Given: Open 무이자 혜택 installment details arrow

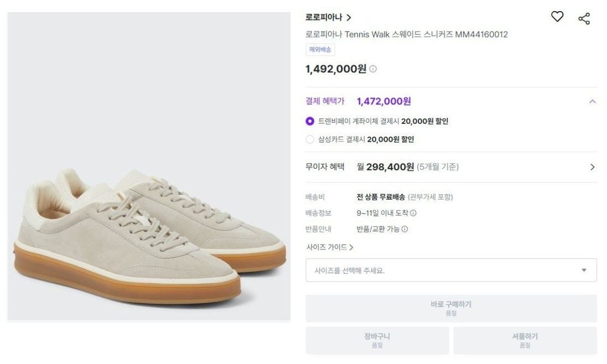Looking at the screenshot, I should click(x=592, y=167).
